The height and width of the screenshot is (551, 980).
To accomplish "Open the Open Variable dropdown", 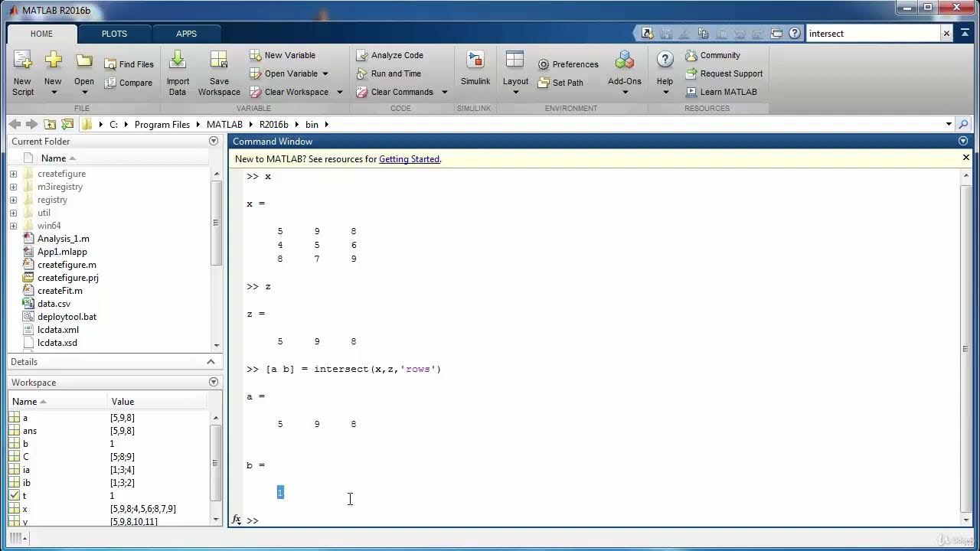I will click(x=325, y=73).
